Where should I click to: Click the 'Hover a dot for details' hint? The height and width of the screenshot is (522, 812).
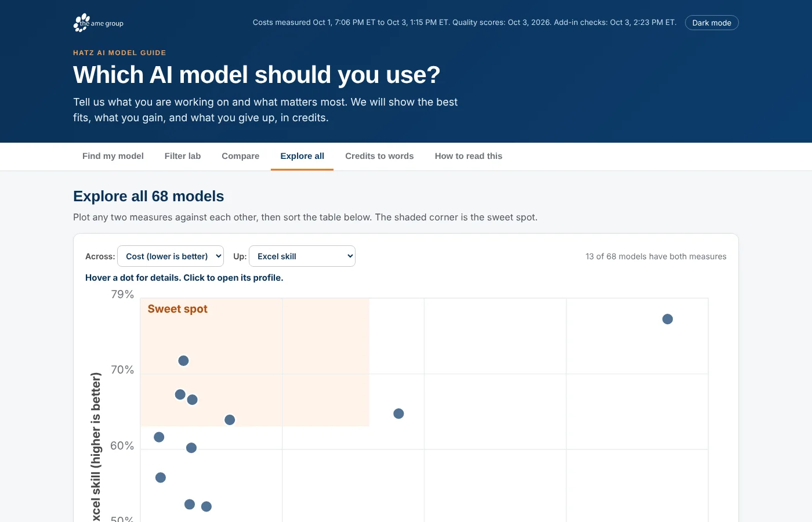tap(184, 278)
